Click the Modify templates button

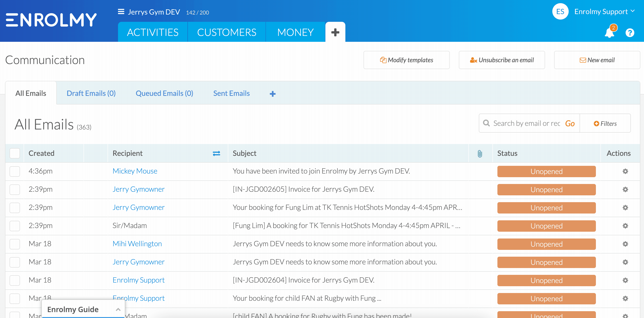406,60
